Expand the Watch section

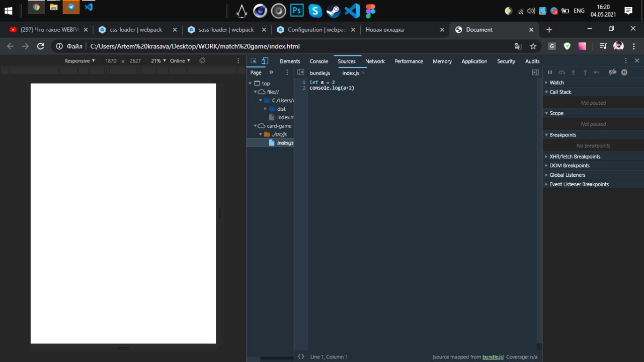pyautogui.click(x=556, y=83)
